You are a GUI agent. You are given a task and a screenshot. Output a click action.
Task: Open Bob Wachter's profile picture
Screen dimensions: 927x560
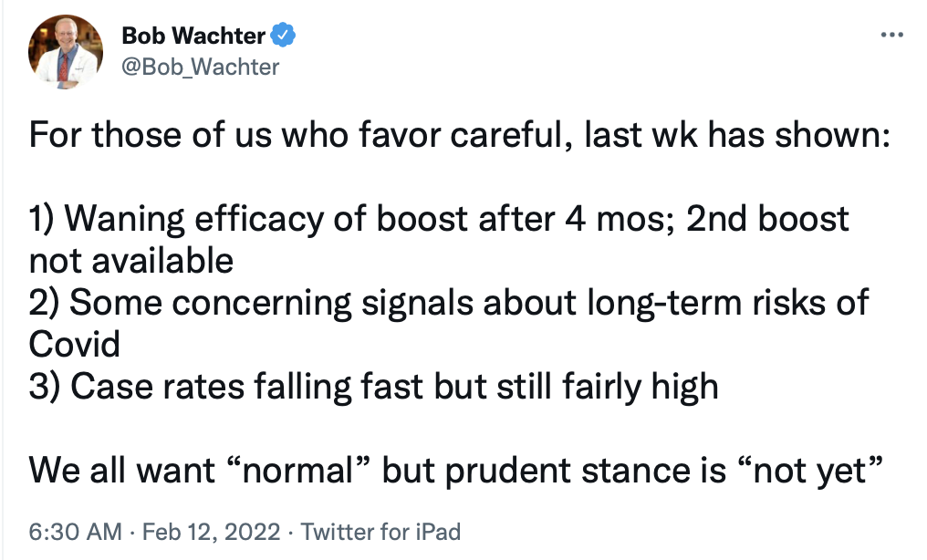66,53
